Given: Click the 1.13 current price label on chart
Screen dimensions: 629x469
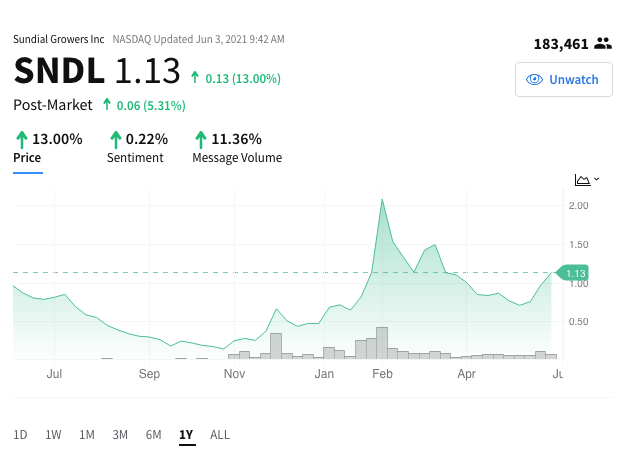Looking at the screenshot, I should click(572, 273).
